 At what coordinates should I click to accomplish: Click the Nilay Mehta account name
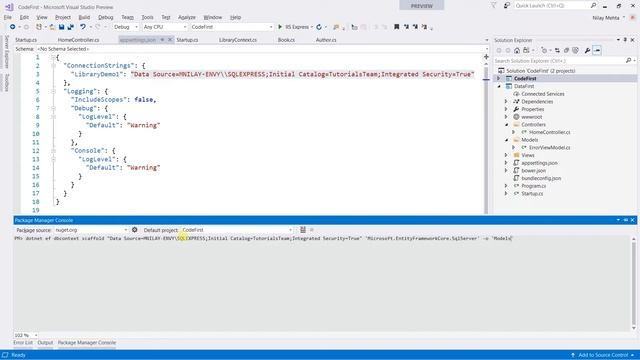point(606,18)
